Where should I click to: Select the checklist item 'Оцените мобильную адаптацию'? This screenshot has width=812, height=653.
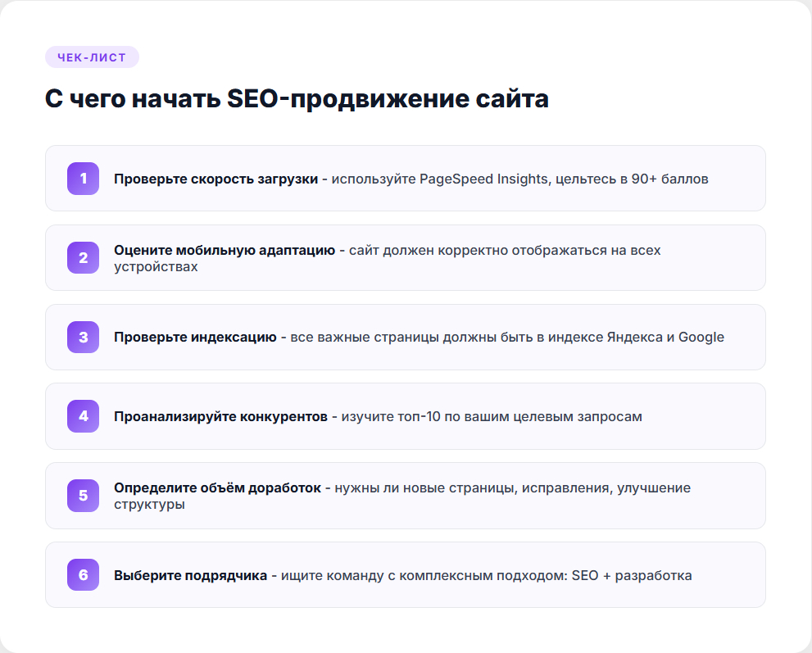(406, 257)
